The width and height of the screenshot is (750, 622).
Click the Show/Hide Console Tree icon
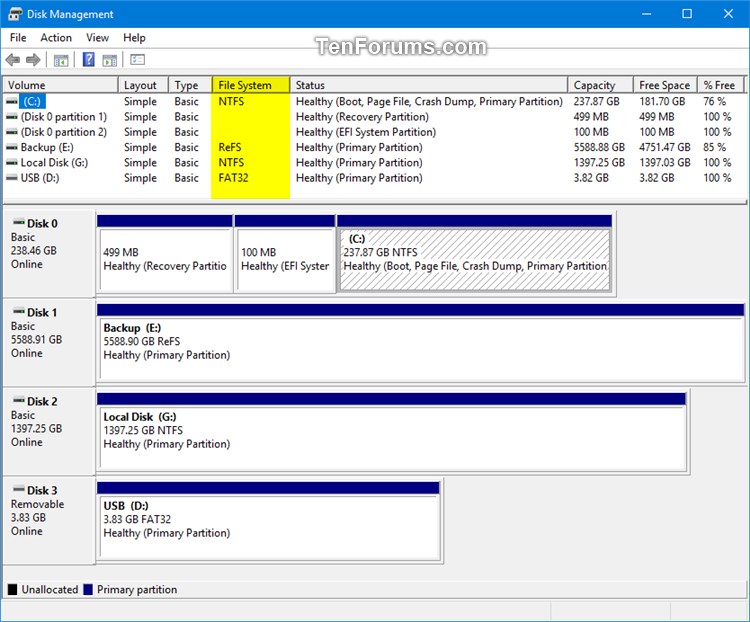tap(61, 60)
